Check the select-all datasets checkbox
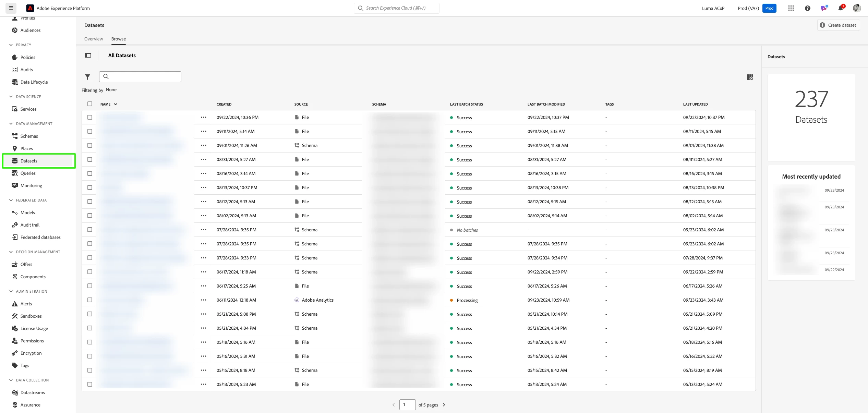Image resolution: width=868 pixels, height=413 pixels. pos(90,104)
